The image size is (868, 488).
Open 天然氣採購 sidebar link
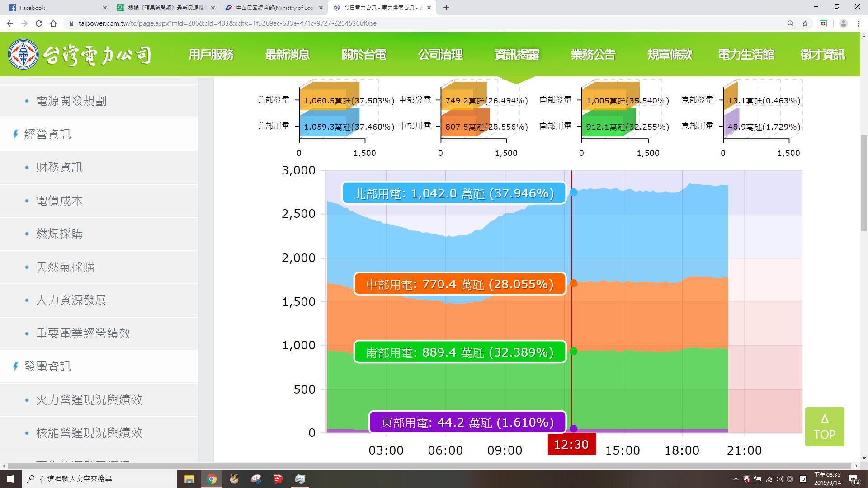point(99,267)
